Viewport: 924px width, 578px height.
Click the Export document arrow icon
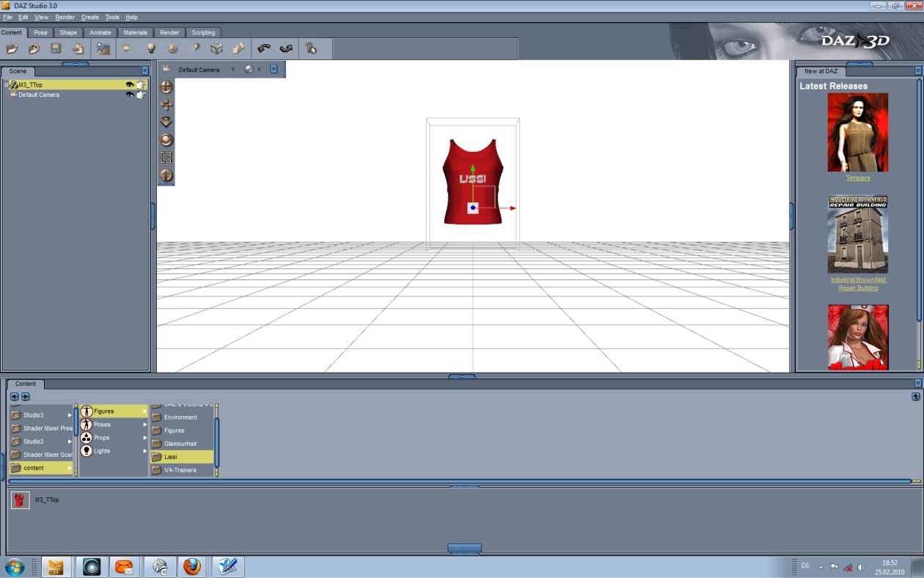tap(78, 49)
